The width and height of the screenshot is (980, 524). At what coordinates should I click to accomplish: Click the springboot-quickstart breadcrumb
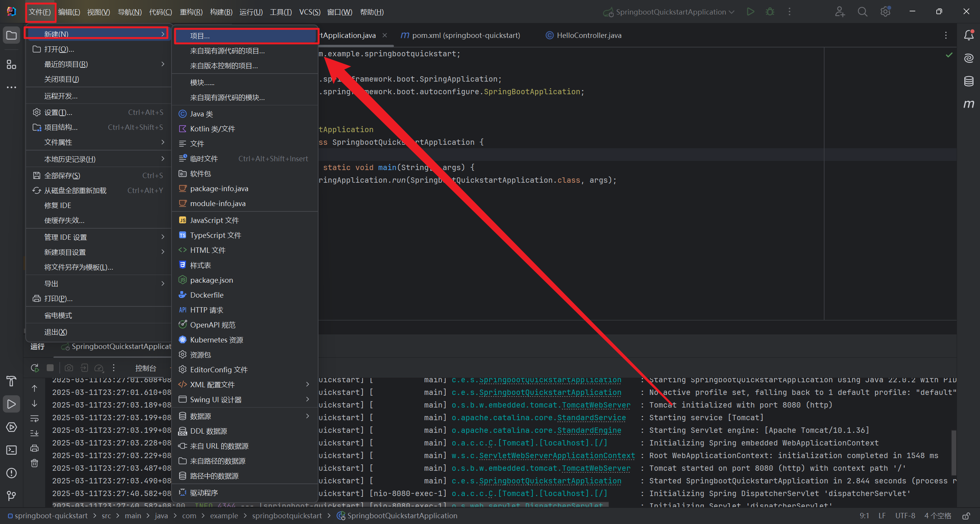51,516
